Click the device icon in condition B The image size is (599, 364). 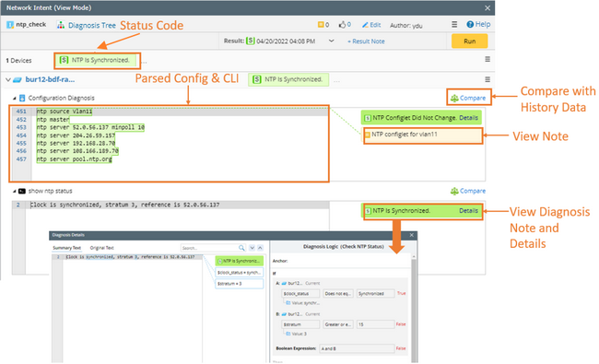[x=284, y=314]
